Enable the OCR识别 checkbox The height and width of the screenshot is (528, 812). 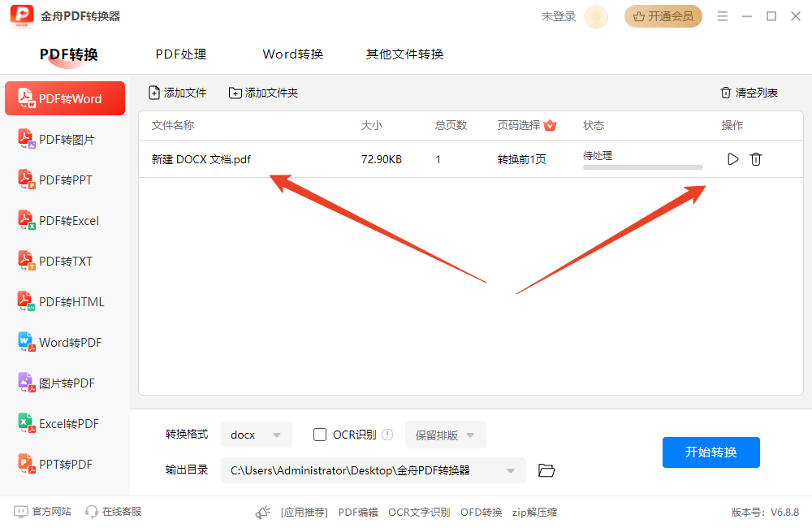click(x=320, y=435)
